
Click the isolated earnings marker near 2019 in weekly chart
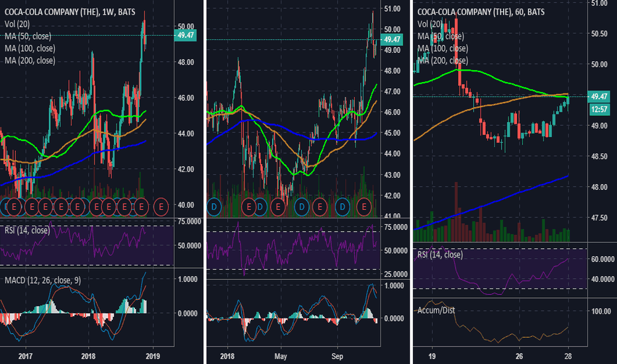161,206
